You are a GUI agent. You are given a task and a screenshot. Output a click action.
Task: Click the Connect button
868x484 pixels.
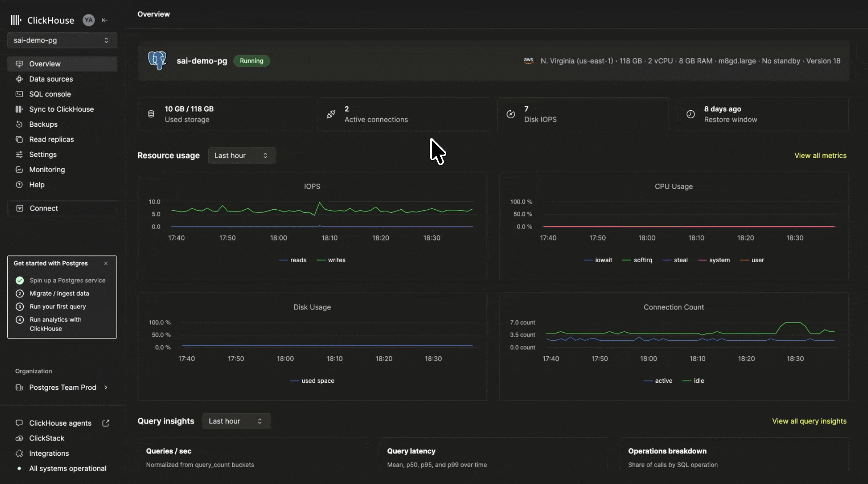tap(62, 208)
